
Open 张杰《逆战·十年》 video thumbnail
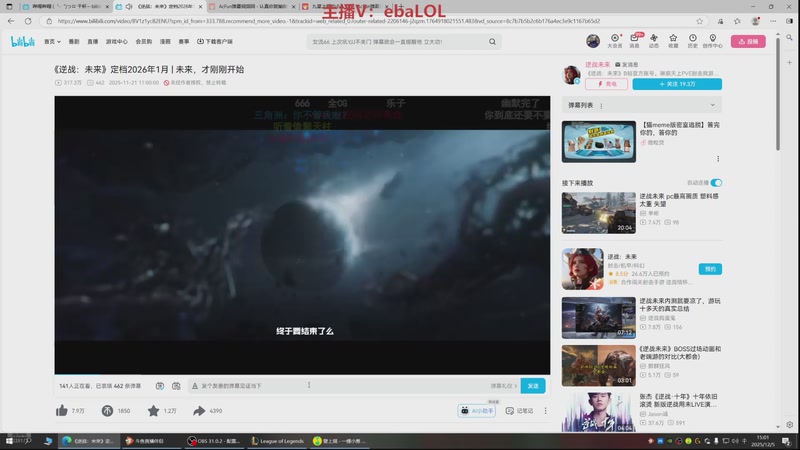(x=598, y=412)
